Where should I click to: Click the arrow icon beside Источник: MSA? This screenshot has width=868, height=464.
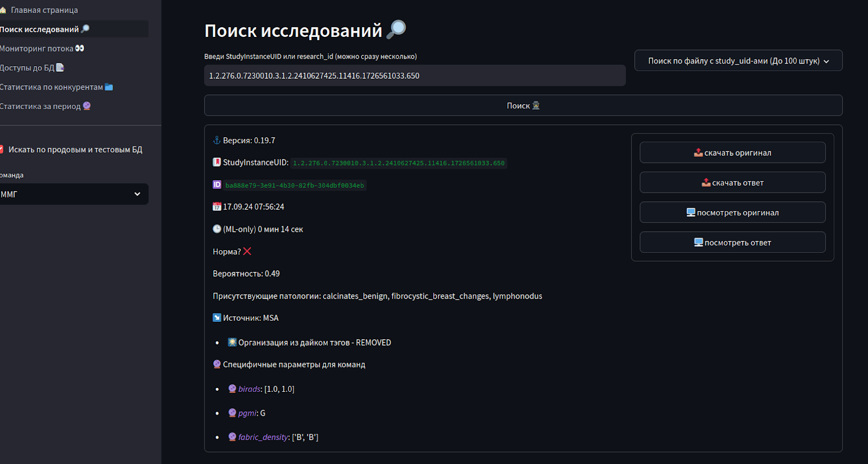tap(217, 318)
